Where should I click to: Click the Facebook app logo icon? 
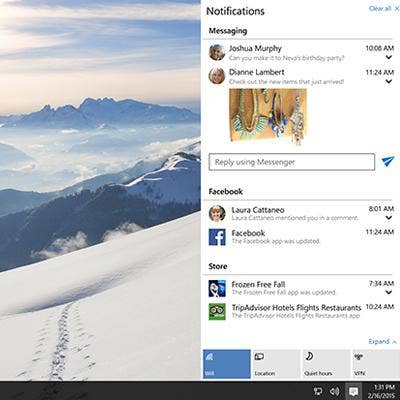tap(217, 237)
